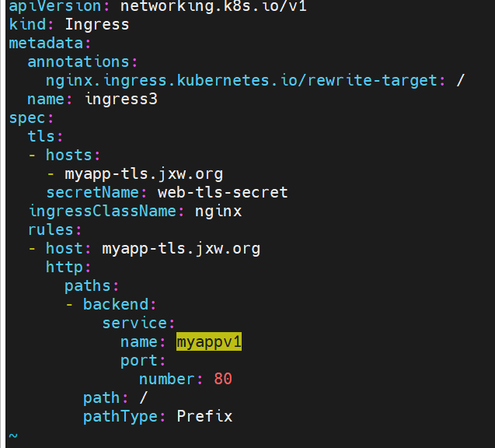
Task: Click the 'annotations' key
Action: point(78,61)
